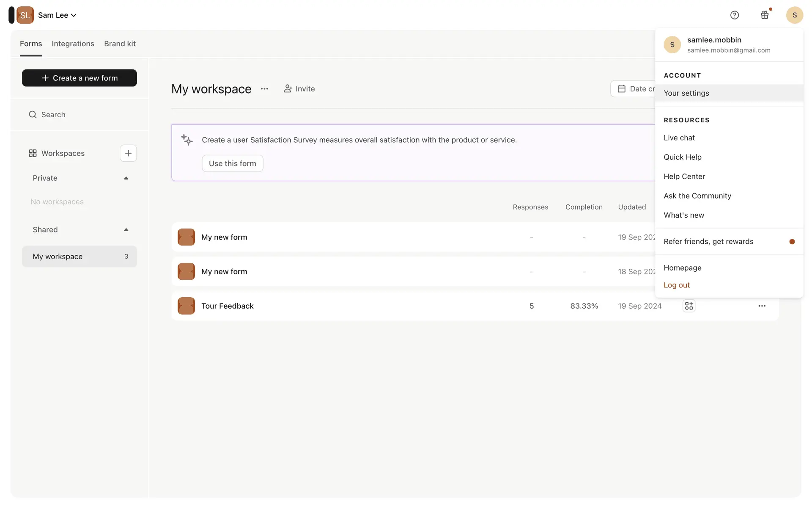Open Tour Feedback row three-dot menu

point(762,306)
